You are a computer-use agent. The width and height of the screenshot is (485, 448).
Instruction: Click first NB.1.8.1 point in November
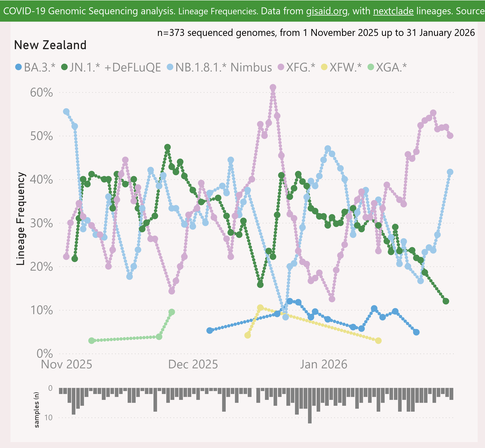point(66,112)
